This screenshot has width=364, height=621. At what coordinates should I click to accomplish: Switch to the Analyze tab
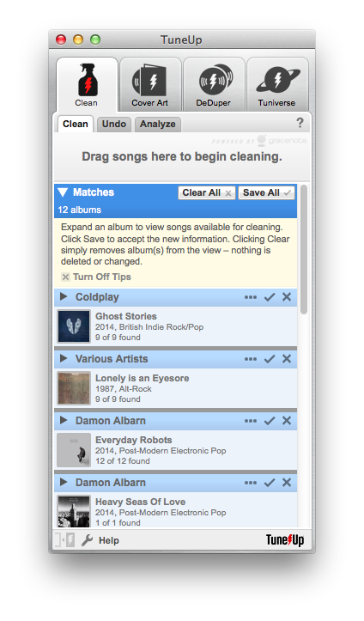point(157,124)
